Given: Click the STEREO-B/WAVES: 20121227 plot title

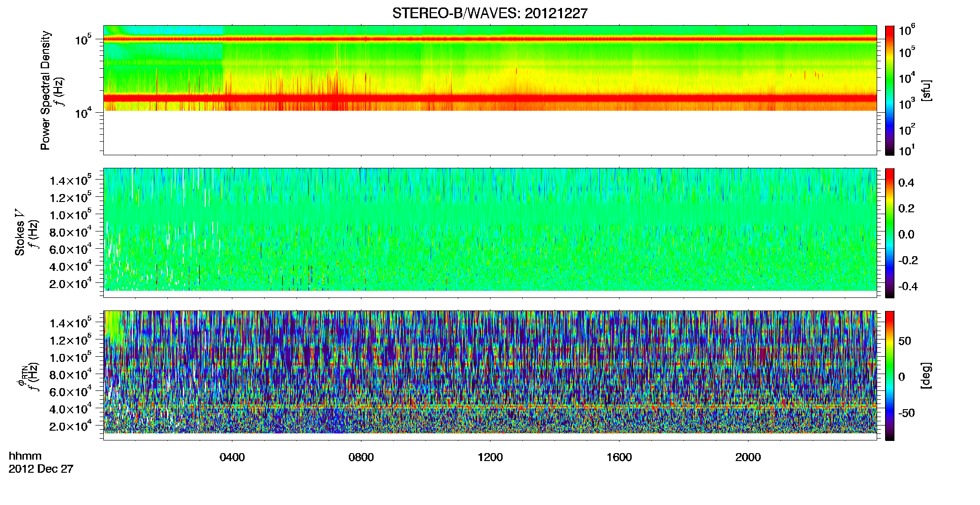Looking at the screenshot, I should [x=490, y=14].
